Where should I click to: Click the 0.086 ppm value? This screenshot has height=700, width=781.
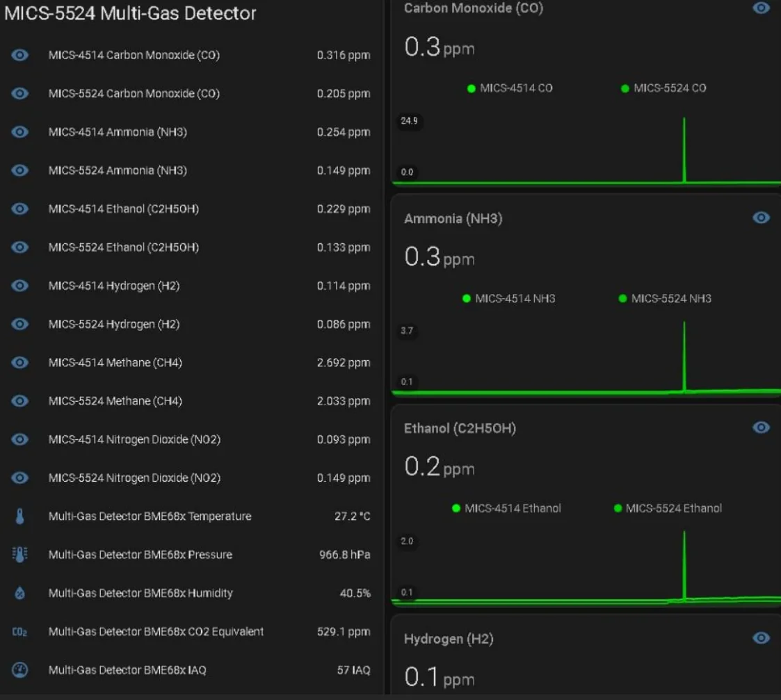pos(343,324)
